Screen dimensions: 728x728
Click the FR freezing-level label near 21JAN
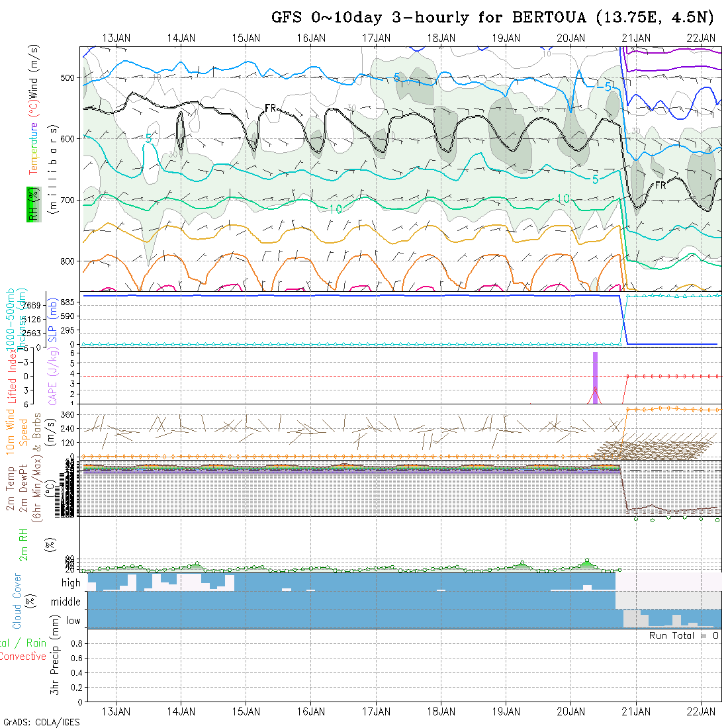click(x=660, y=186)
